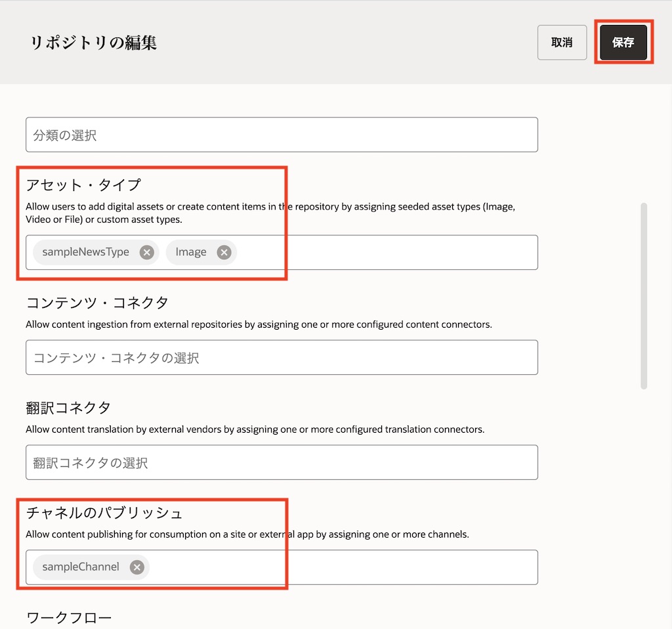Remove the sampleChannel chip via its x icon

(136, 567)
